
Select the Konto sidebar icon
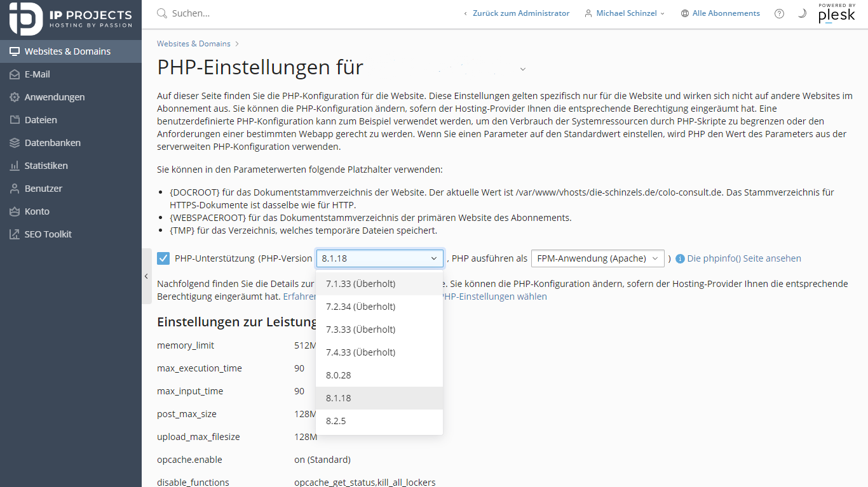[37, 211]
